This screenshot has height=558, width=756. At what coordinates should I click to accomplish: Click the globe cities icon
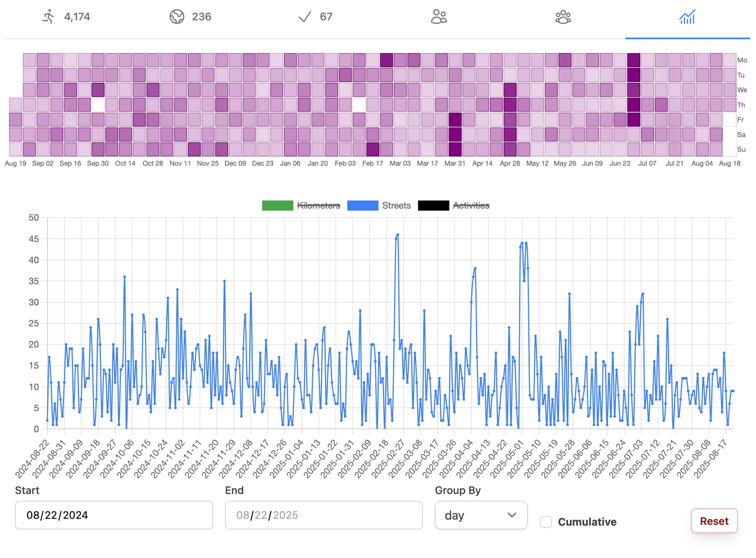click(177, 17)
